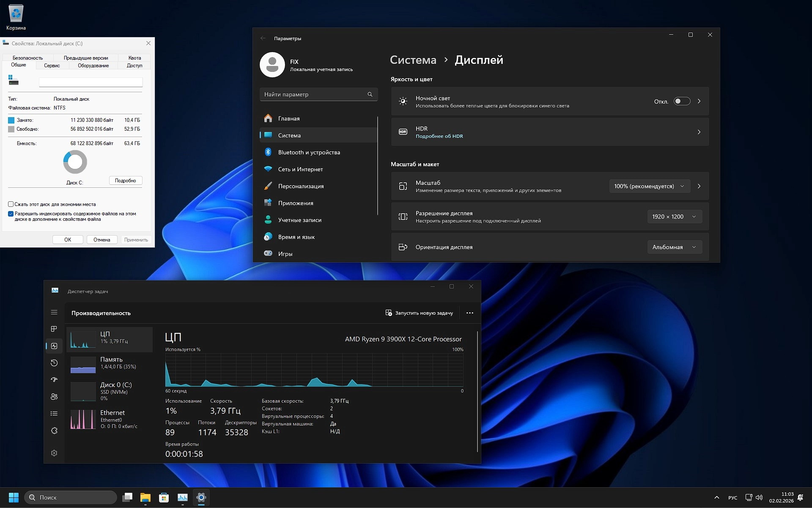Toggle the Night light switch
The width and height of the screenshot is (812, 508).
point(682,101)
